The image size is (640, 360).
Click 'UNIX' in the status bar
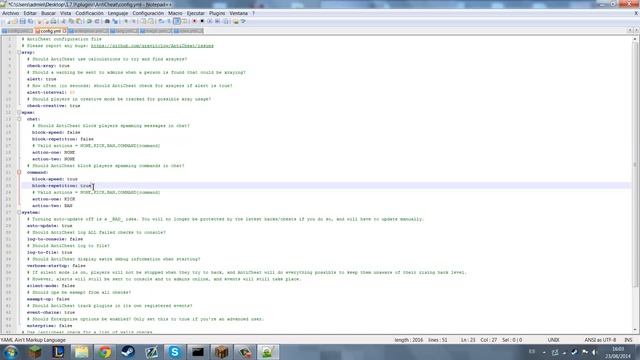point(553,340)
